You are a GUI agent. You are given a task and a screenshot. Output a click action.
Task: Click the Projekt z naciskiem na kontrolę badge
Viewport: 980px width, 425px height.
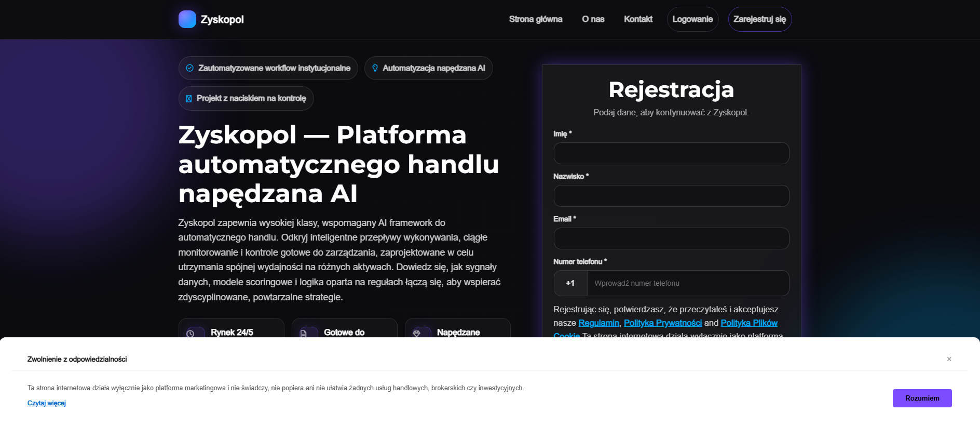point(246,98)
